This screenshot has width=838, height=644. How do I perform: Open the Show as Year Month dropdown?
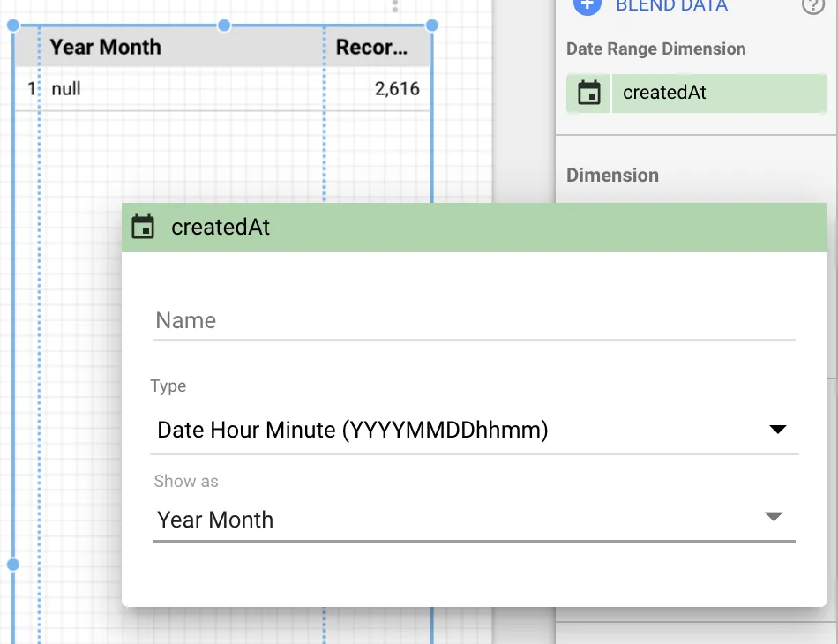pos(474,520)
